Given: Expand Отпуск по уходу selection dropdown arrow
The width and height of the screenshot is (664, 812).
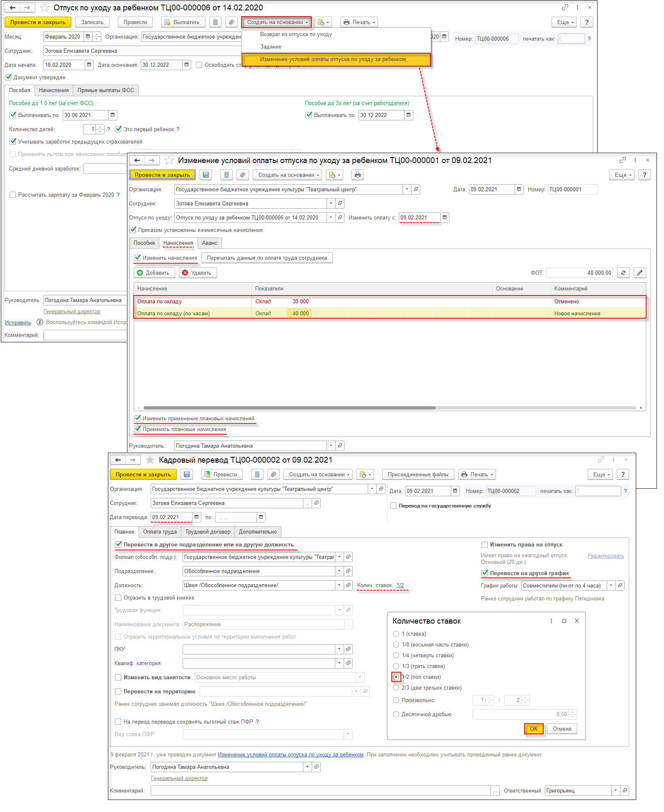Looking at the screenshot, I should pyautogui.click(x=331, y=217).
